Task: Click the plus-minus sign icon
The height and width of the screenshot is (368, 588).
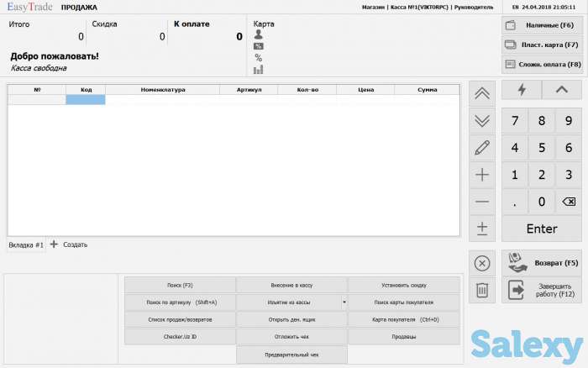Action: tap(482, 229)
